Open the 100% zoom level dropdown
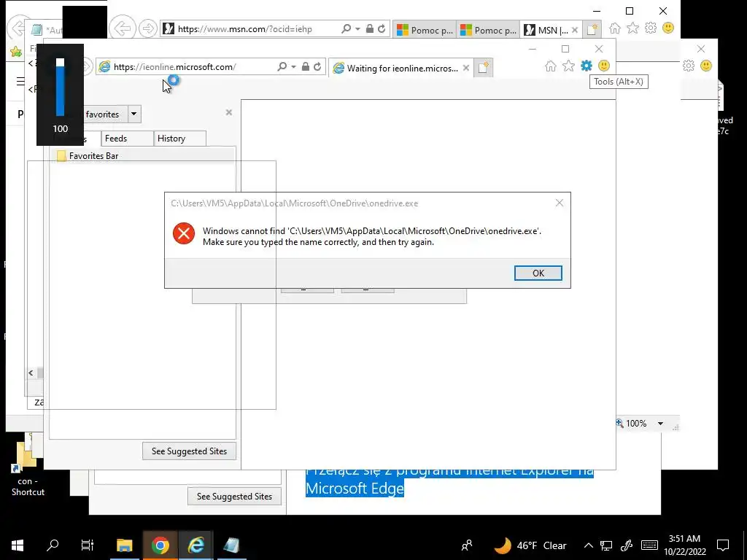 click(x=660, y=424)
